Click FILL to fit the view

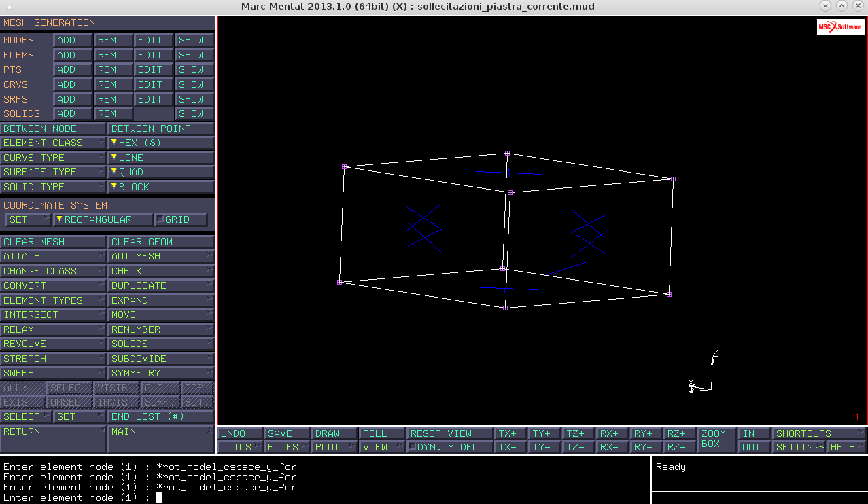[x=382, y=433]
